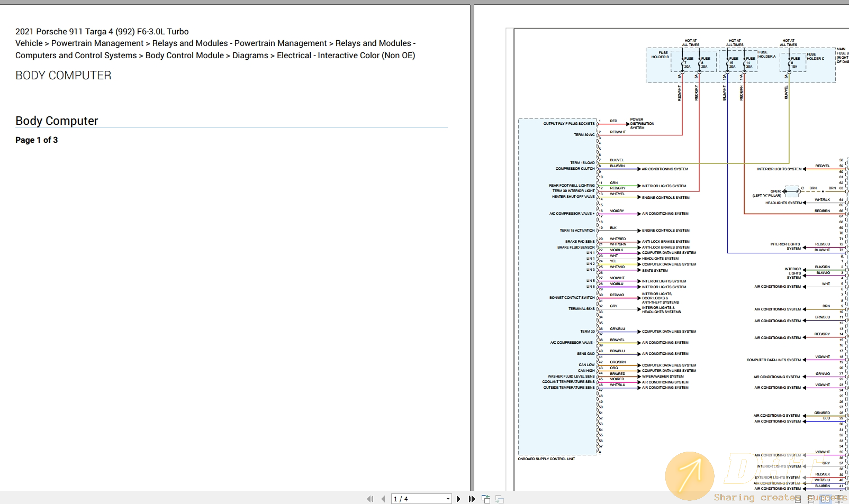The height and width of the screenshot is (504, 849).
Task: Switch to continuous facing layout
Action: point(839,499)
